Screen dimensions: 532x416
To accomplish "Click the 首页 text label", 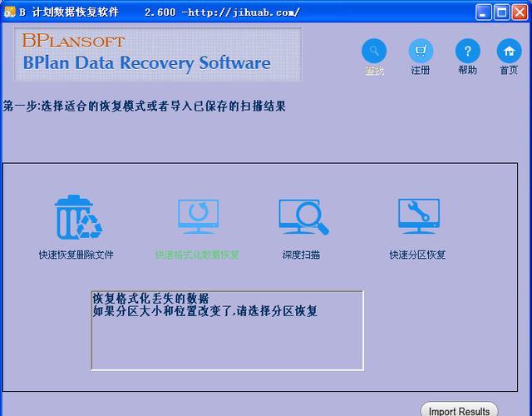I will 509,70.
